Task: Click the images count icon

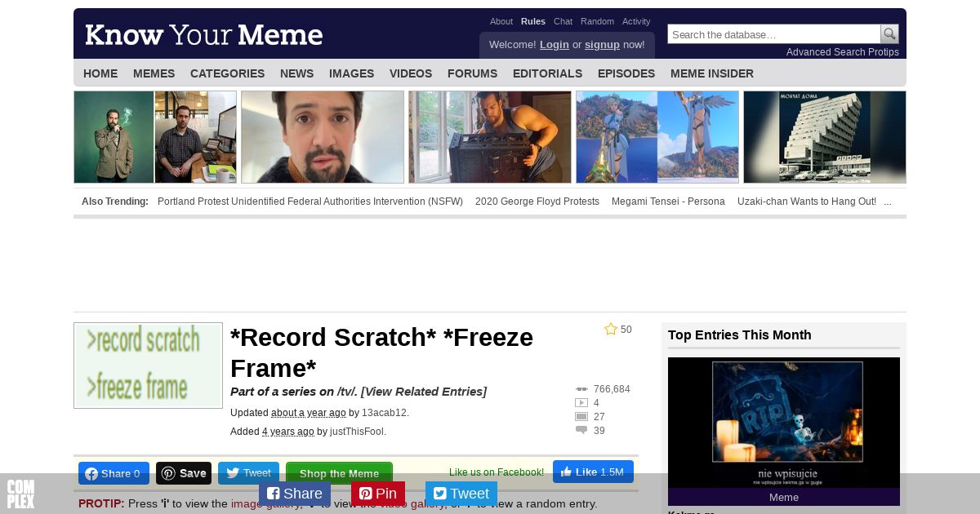Action: (x=581, y=417)
